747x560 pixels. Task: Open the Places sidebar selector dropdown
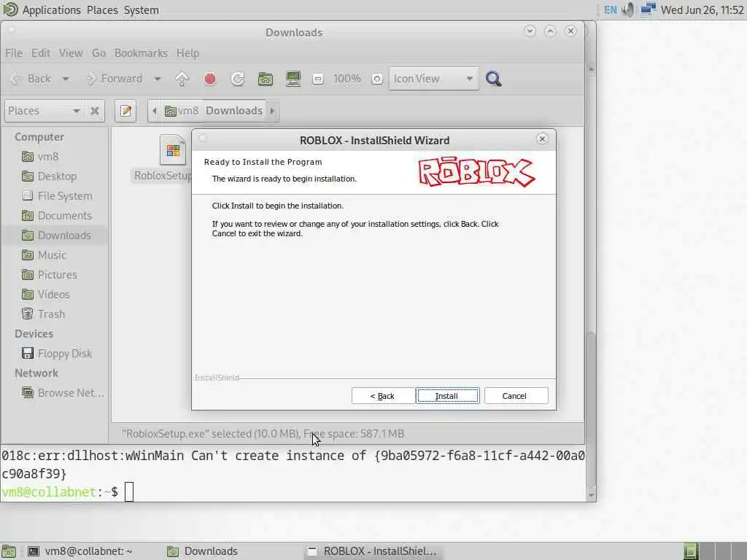click(x=44, y=111)
